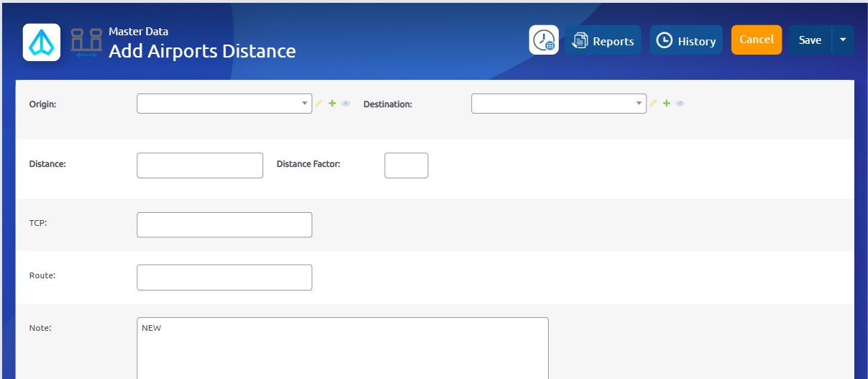868x379 pixels.
Task: Click the pencil edit icon next to Origin
Action: (319, 104)
